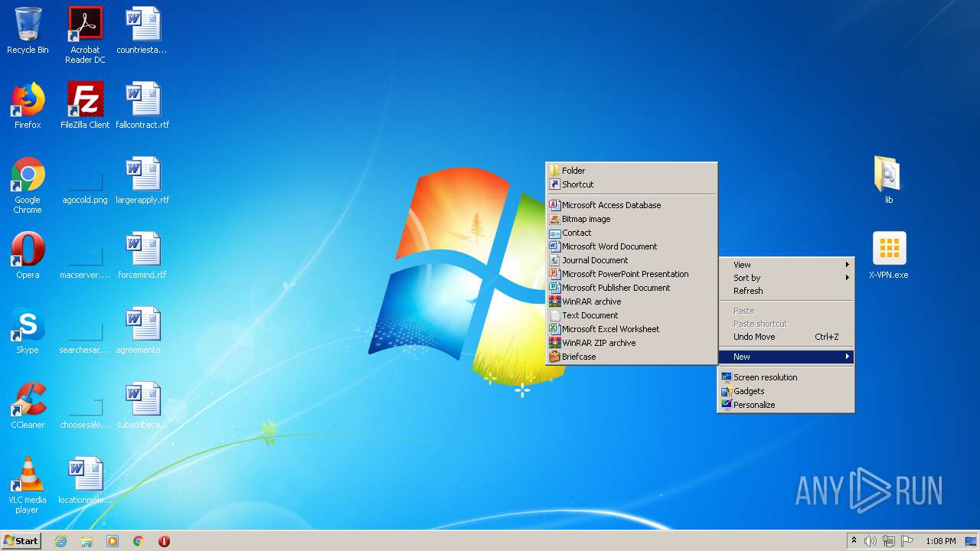980x551 pixels.
Task: Click the 1:08 PM clock
Action: [x=940, y=541]
